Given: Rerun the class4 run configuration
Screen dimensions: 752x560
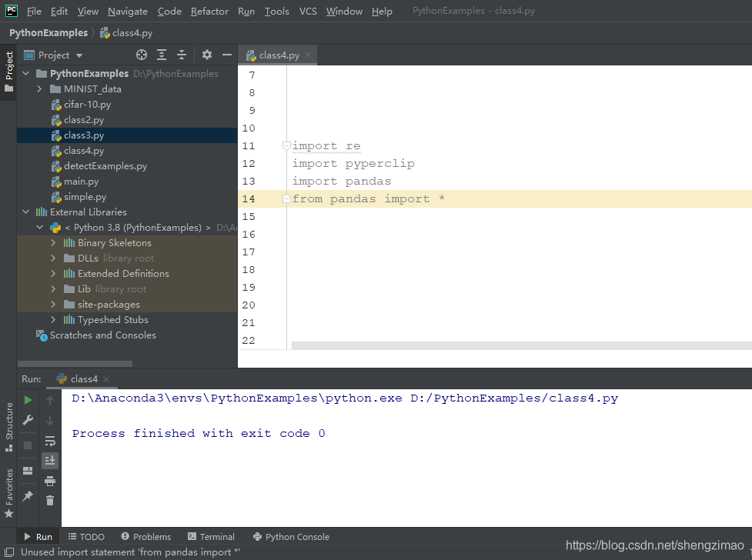Looking at the screenshot, I should tap(27, 400).
